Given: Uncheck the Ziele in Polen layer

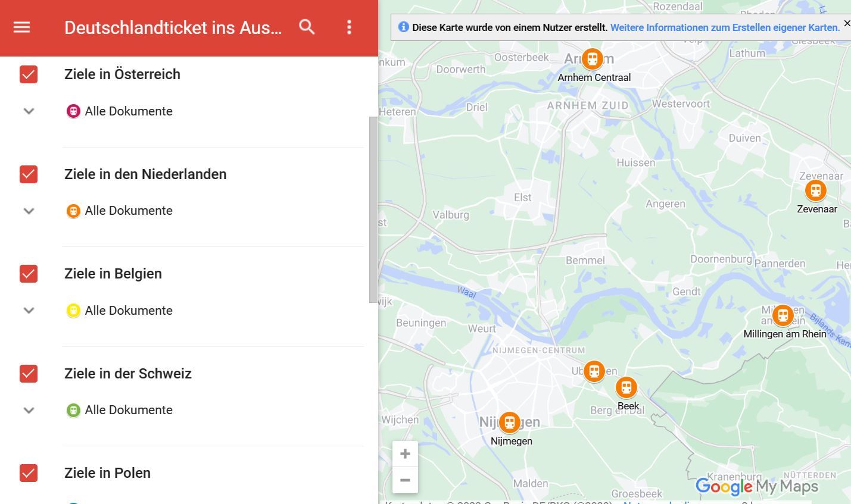Looking at the screenshot, I should (29, 473).
